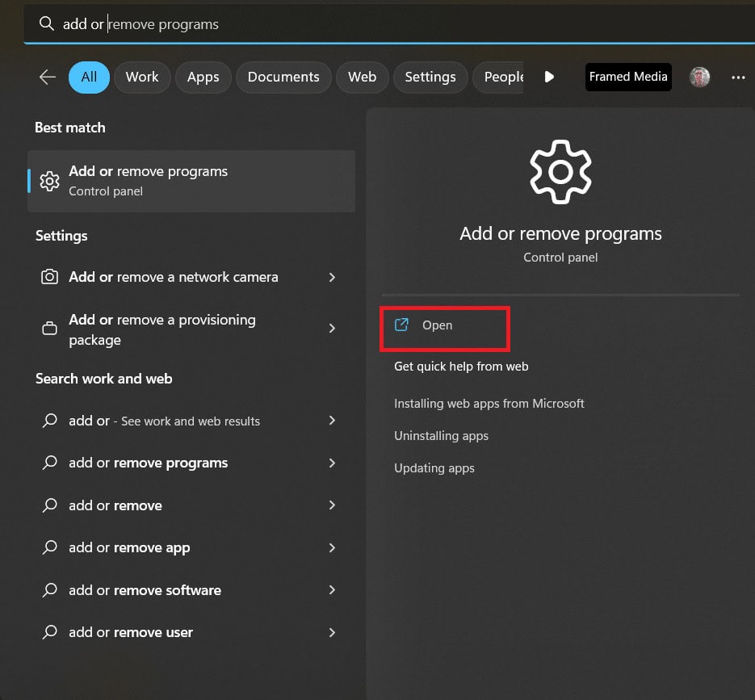Select the Add or remove programs gear icon
The width and height of the screenshot is (755, 700).
coord(49,180)
